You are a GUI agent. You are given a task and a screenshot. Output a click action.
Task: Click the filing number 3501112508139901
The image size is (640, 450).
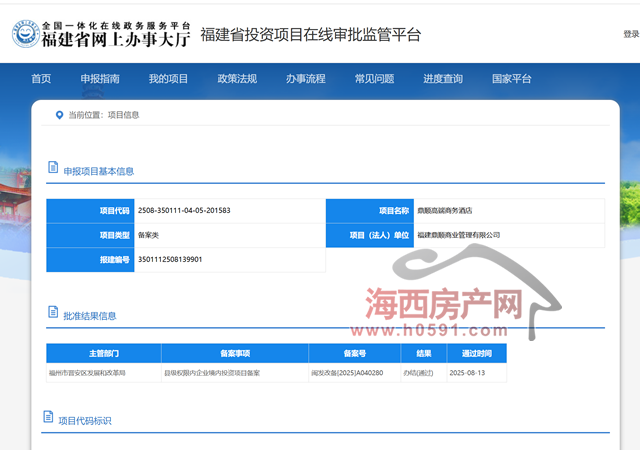click(170, 259)
